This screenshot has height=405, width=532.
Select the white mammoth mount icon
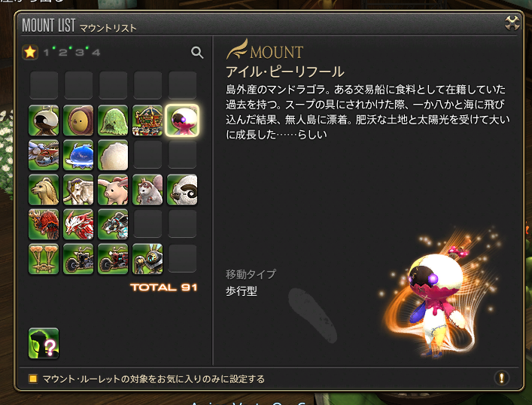pyautogui.click(x=78, y=190)
